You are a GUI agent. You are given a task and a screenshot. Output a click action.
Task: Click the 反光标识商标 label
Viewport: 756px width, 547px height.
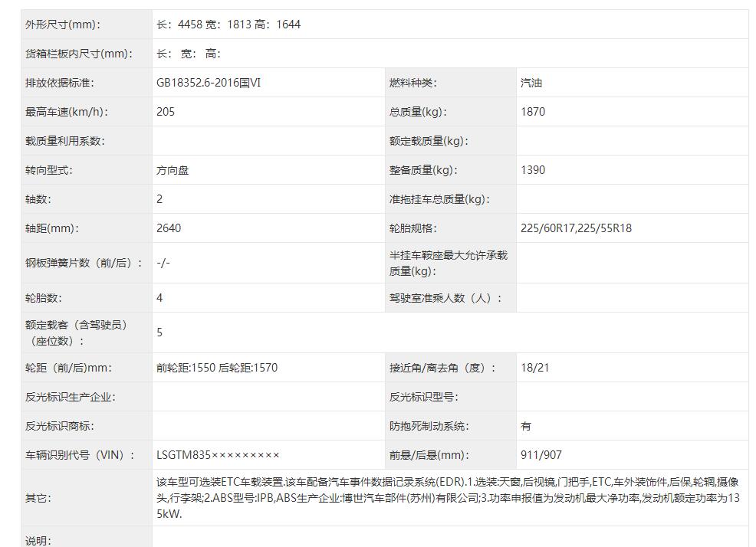point(59,426)
